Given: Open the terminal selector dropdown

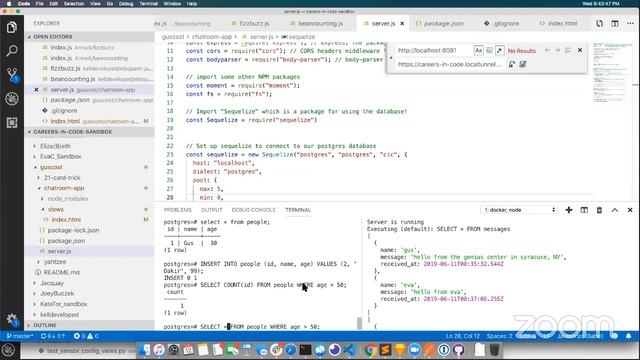Looking at the screenshot, I should [x=519, y=210].
